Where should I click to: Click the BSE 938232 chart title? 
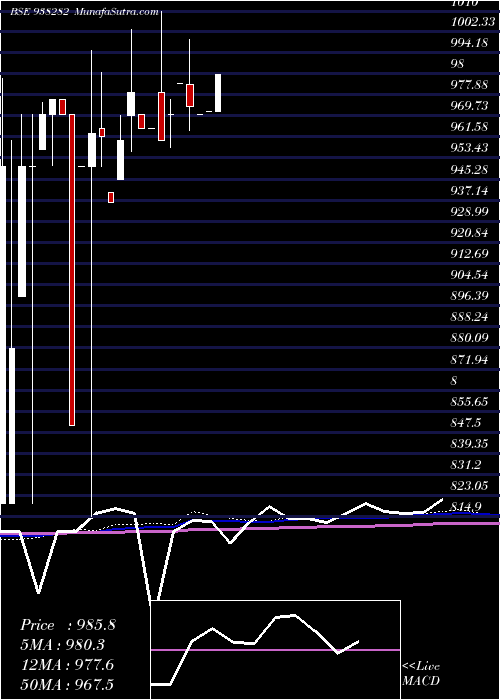[x=39, y=12]
